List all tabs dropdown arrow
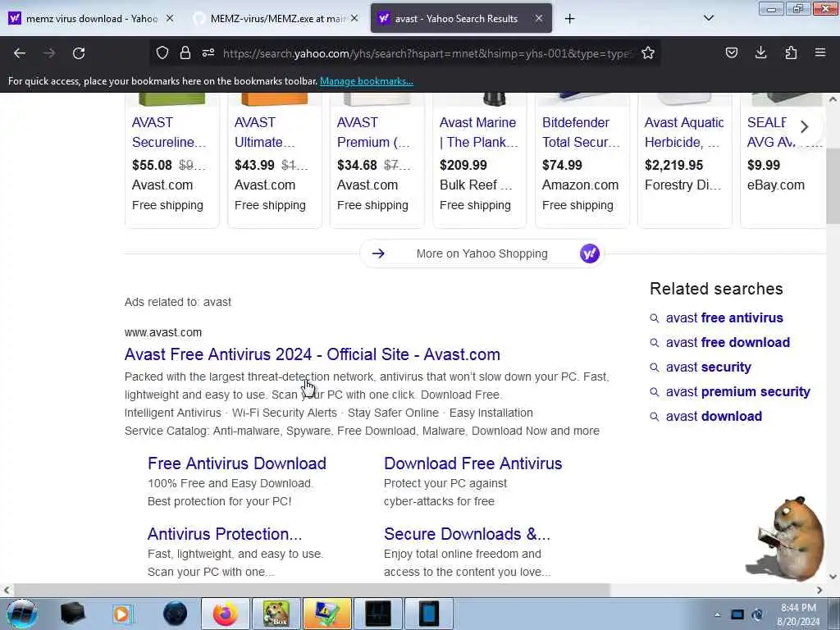840x630 pixels. pos(708,18)
